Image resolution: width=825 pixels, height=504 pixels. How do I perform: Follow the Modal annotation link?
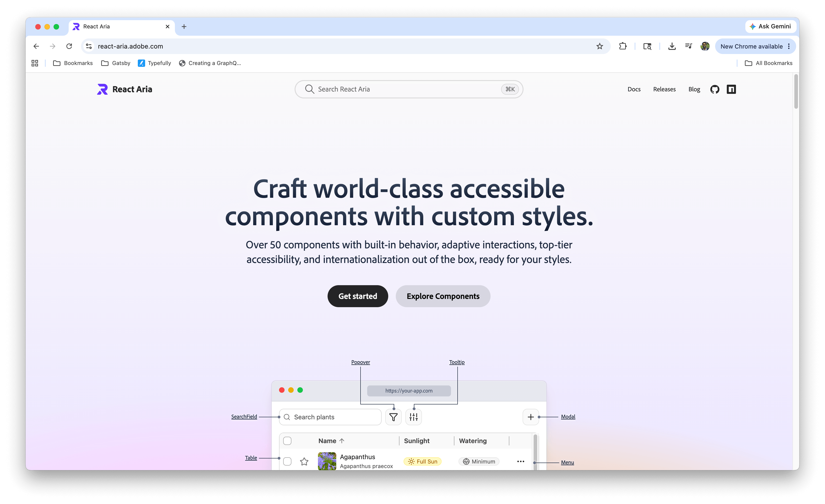pos(568,417)
